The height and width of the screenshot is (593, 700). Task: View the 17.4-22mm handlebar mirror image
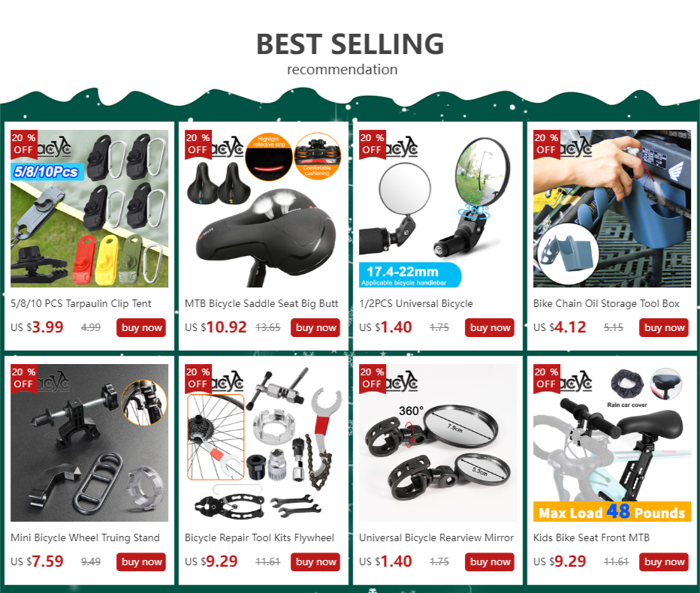pyautogui.click(x=438, y=209)
